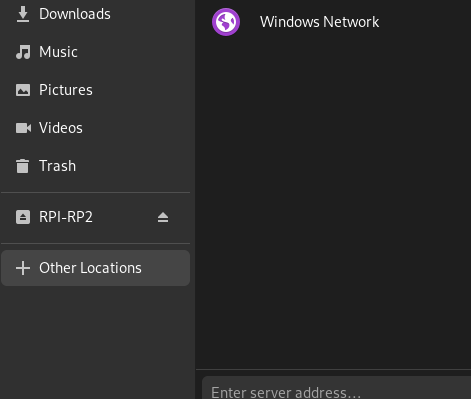Eject the RPI-RP2 drive
The image size is (471, 399).
point(163,217)
